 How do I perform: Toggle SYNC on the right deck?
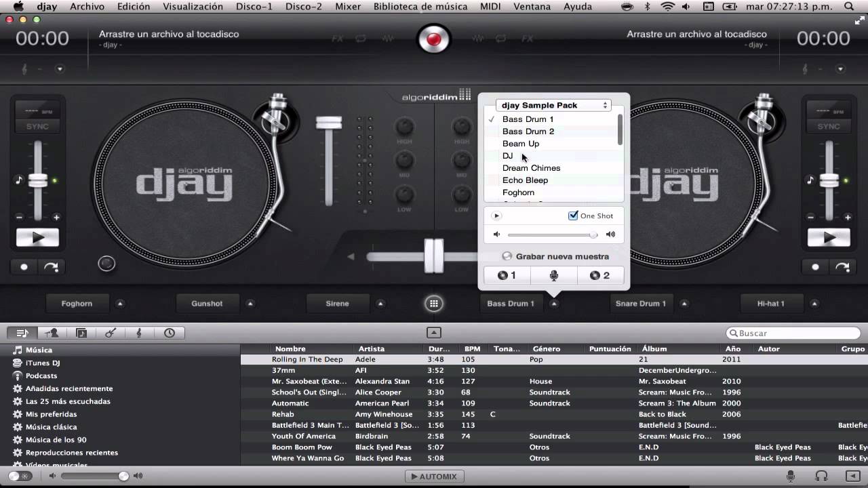point(828,127)
